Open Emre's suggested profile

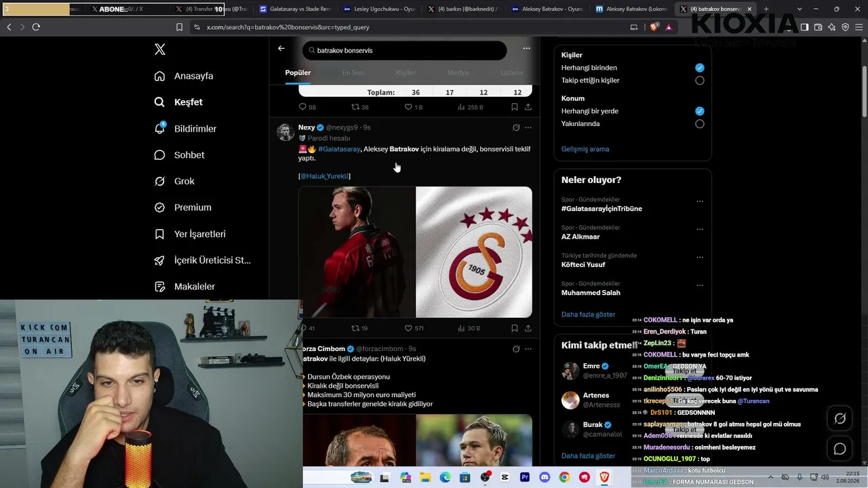[595, 371]
